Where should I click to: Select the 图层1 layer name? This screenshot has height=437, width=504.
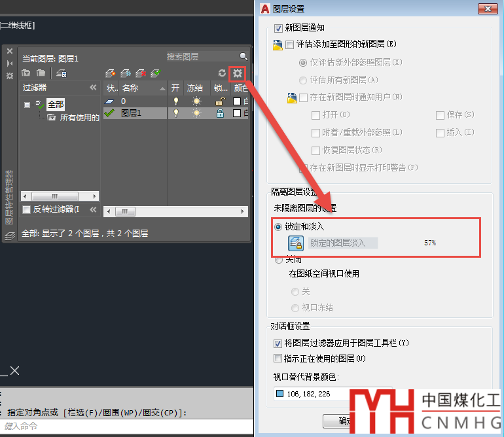pyautogui.click(x=131, y=113)
